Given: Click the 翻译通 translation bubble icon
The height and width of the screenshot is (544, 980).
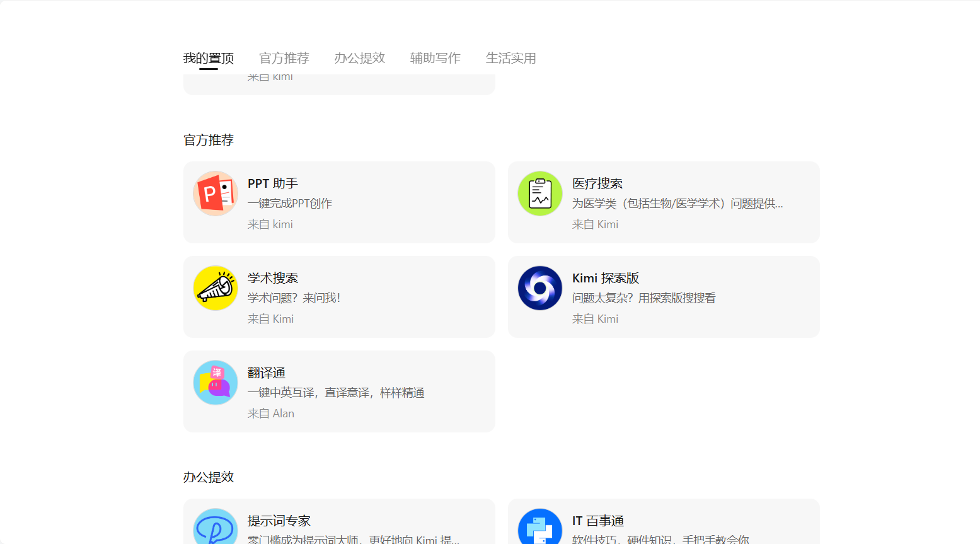Looking at the screenshot, I should 216,383.
